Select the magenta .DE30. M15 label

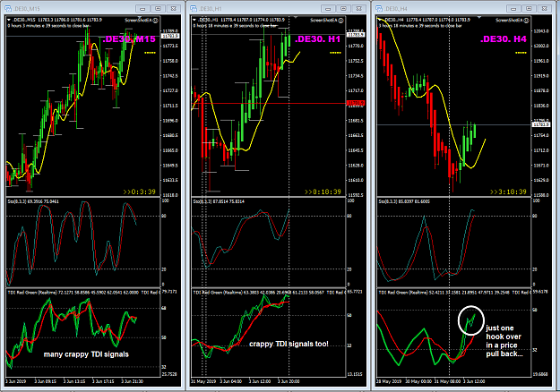[x=129, y=39]
